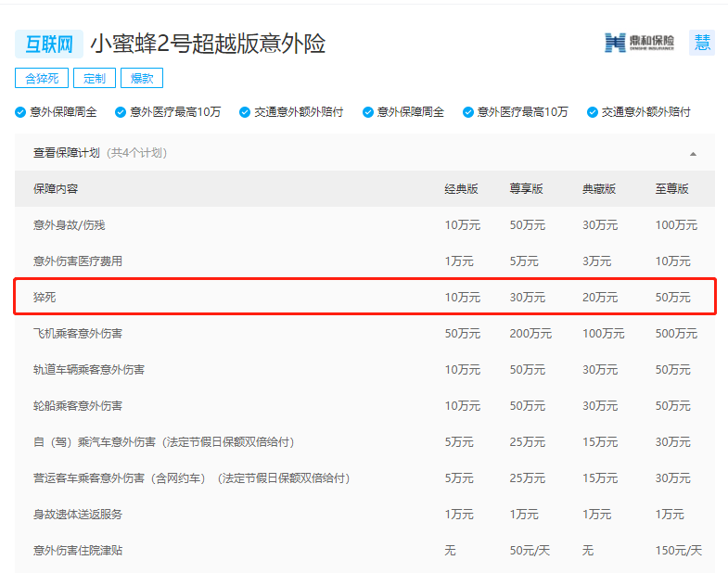Click 典藏版 30万元 for 轨道车辆乘客意外伤害
Image resolution: width=728 pixels, height=573 pixels.
(x=600, y=370)
